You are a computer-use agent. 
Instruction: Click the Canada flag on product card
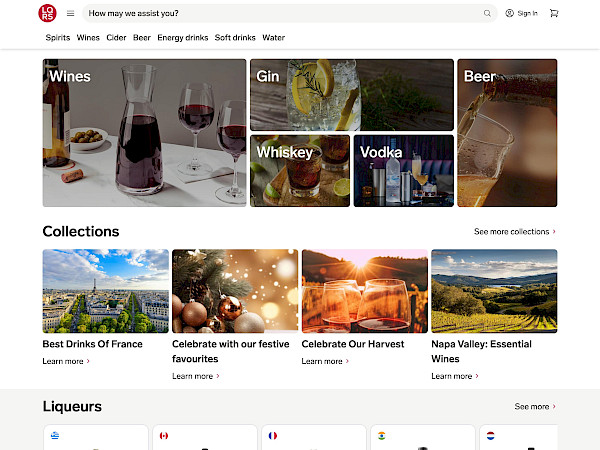point(163,436)
